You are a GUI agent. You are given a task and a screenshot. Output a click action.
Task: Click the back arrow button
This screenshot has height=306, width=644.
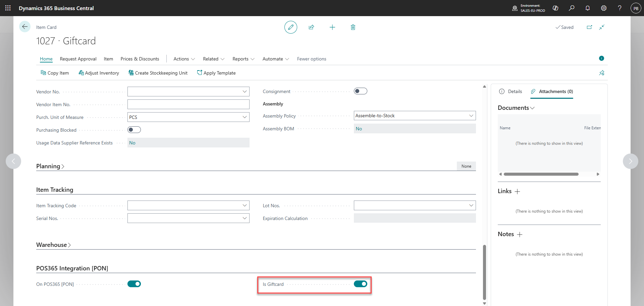pyautogui.click(x=25, y=27)
